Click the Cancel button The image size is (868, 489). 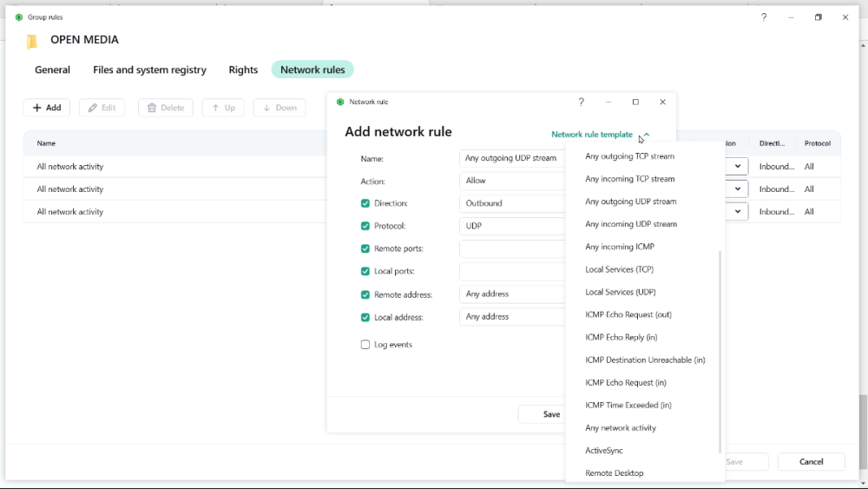pos(811,462)
